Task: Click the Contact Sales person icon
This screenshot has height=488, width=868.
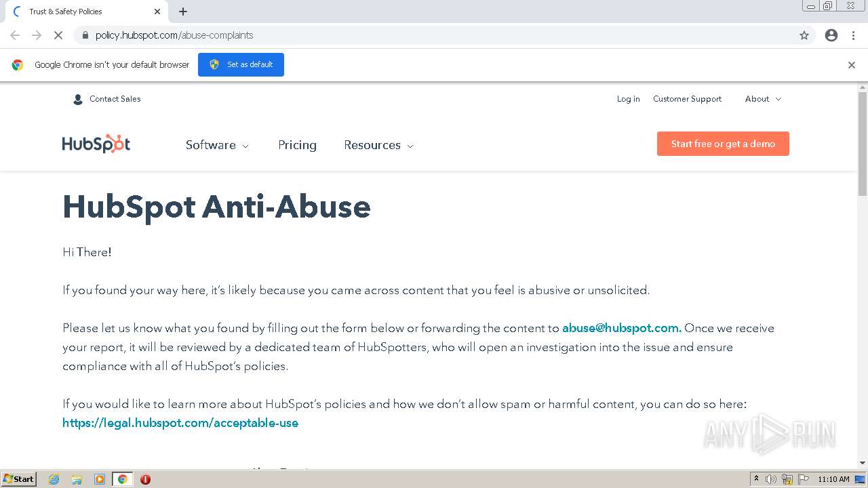Action: point(77,99)
